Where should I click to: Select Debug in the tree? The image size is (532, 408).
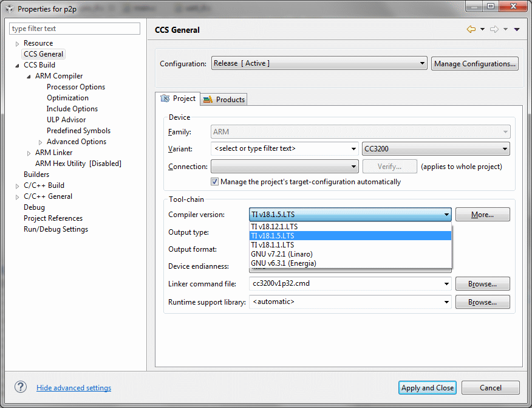tap(34, 207)
